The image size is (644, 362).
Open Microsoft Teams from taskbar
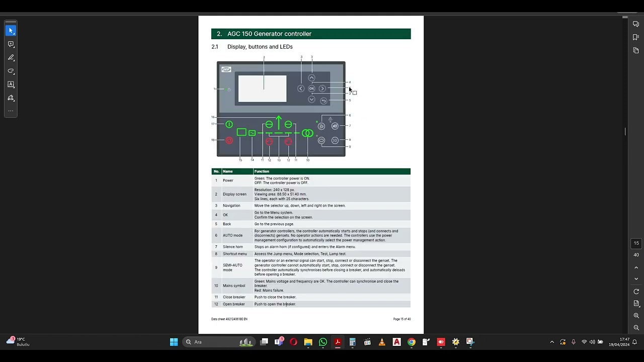[279, 342]
